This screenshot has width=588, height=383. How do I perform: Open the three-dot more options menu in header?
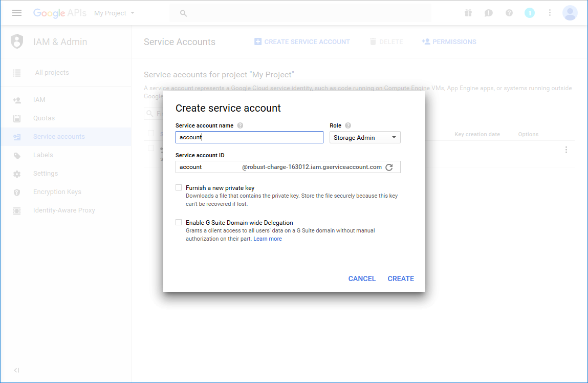click(550, 13)
